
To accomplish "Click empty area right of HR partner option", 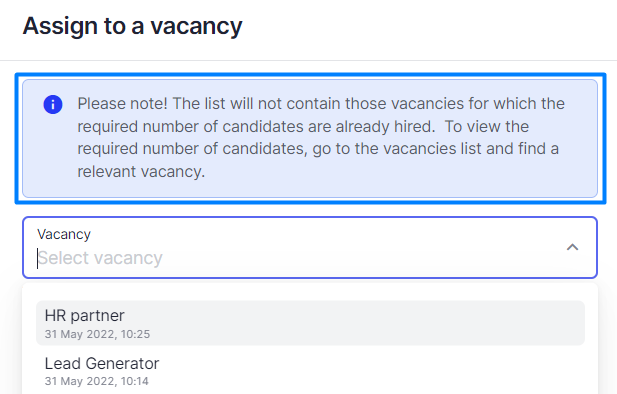I will pyautogui.click(x=374, y=323).
